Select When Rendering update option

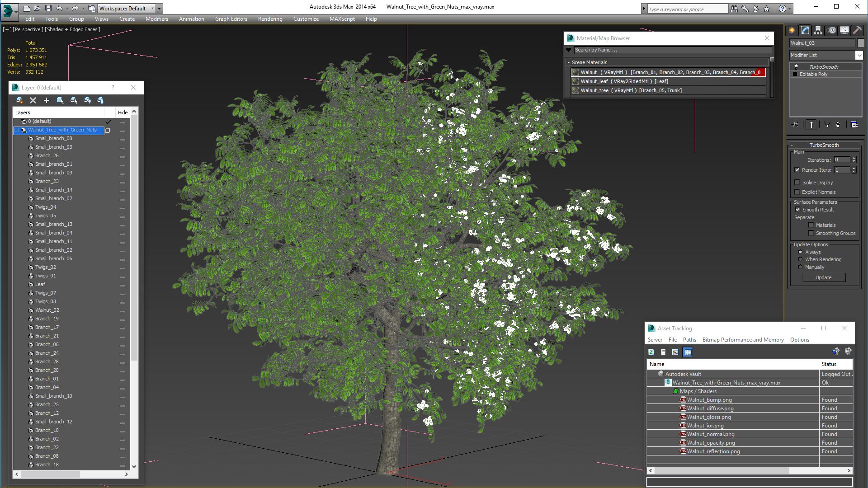pos(801,259)
